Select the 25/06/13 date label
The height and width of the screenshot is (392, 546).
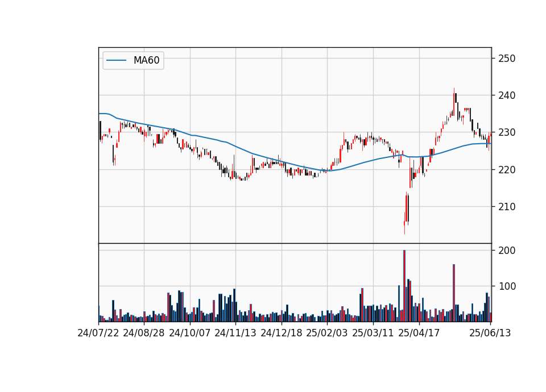point(490,333)
